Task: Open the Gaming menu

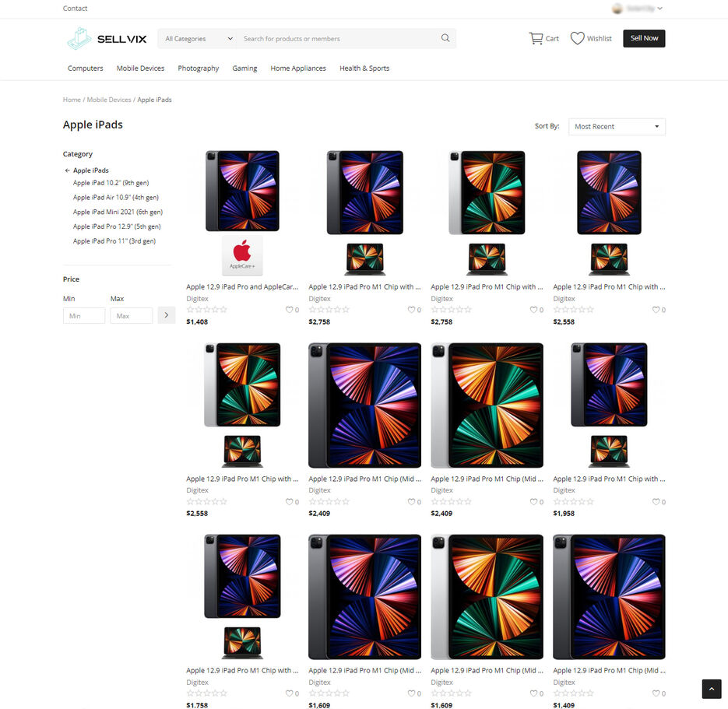Action: 244,68
